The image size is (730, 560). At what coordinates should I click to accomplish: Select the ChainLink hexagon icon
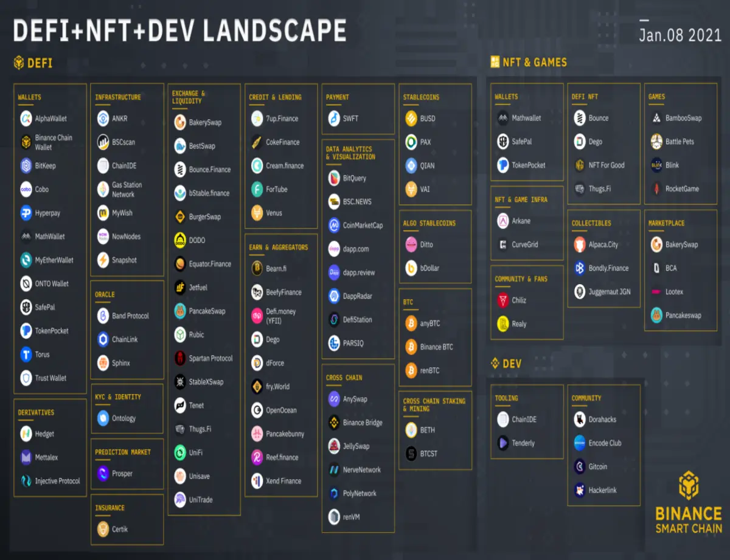(103, 339)
